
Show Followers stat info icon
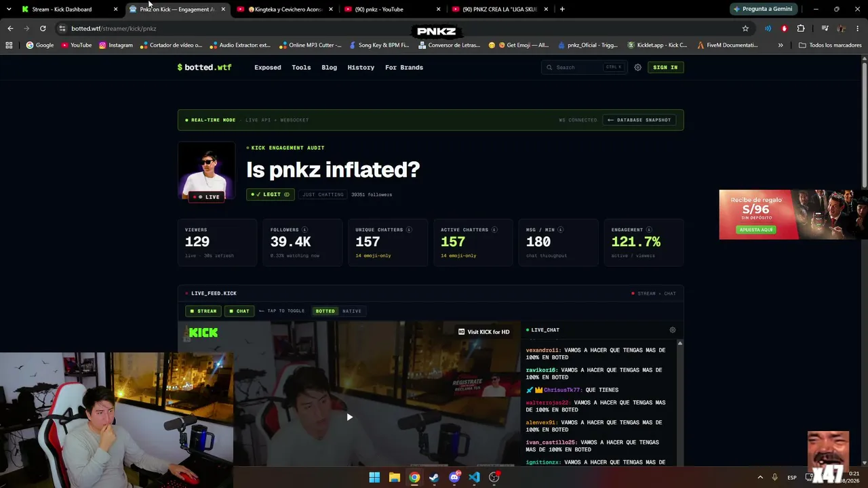click(304, 230)
